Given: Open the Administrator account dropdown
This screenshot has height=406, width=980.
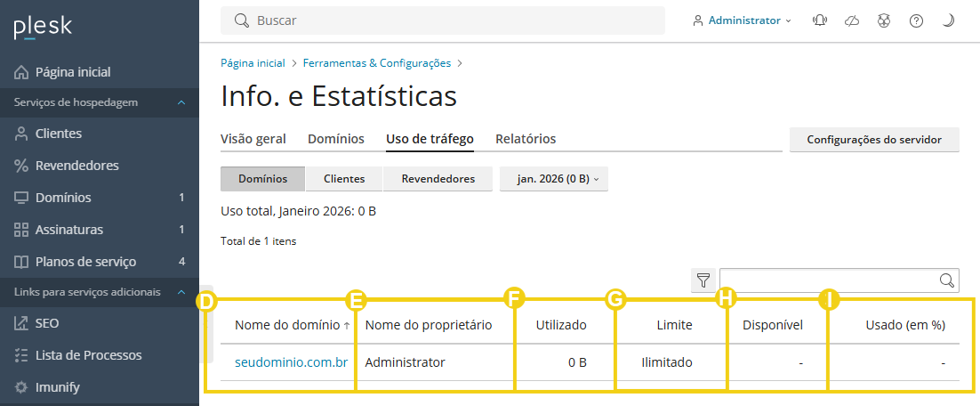Looking at the screenshot, I should [742, 20].
